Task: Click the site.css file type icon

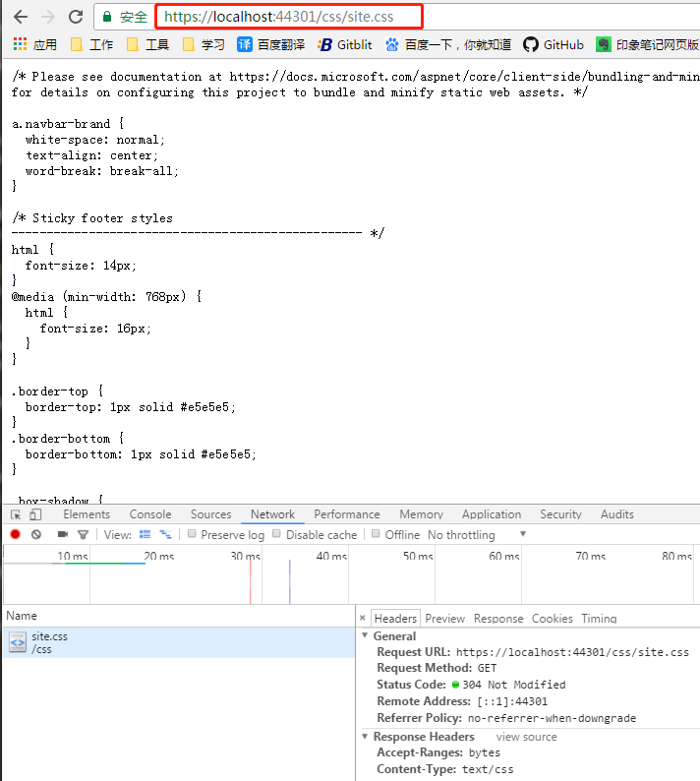Action: click(18, 642)
